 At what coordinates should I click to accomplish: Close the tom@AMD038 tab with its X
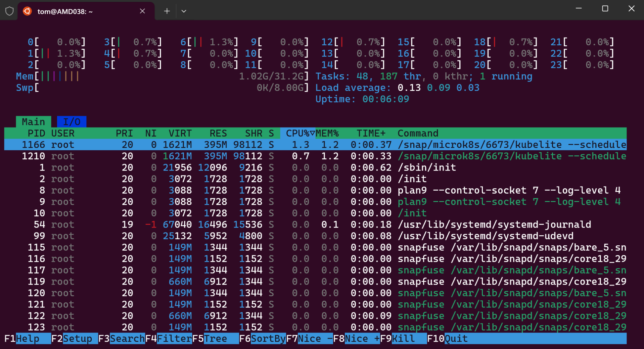click(x=142, y=11)
